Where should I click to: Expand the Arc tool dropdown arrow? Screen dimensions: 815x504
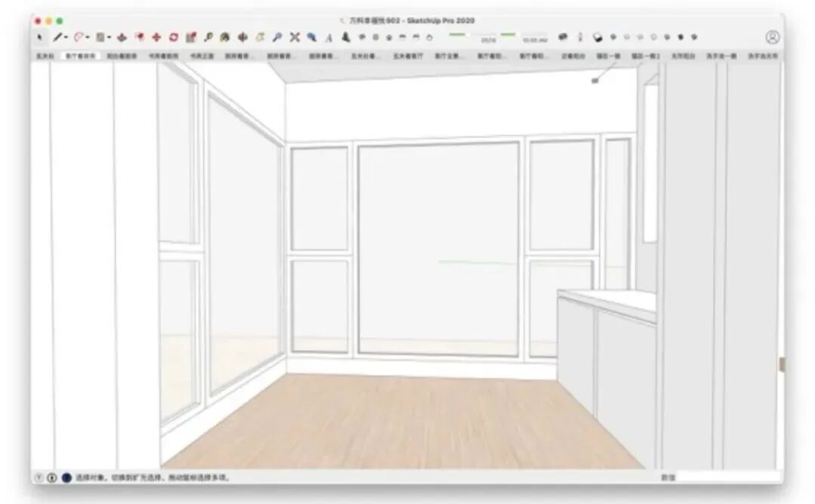click(88, 38)
